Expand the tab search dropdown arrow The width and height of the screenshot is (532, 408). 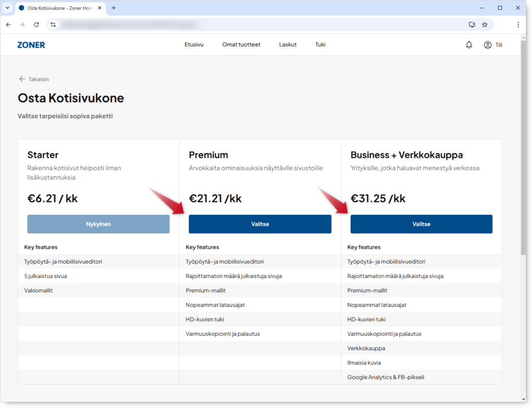tap(7, 8)
